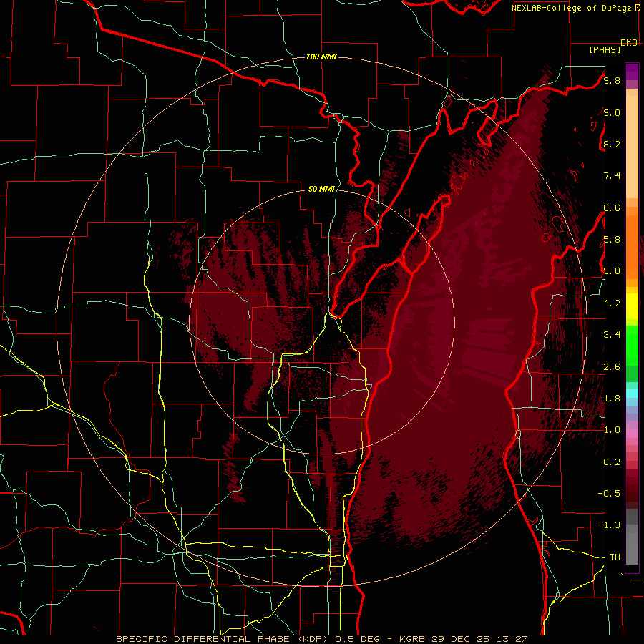Click the DKD label above the color scale
The height and width of the screenshot is (644, 644).
pyautogui.click(x=629, y=43)
